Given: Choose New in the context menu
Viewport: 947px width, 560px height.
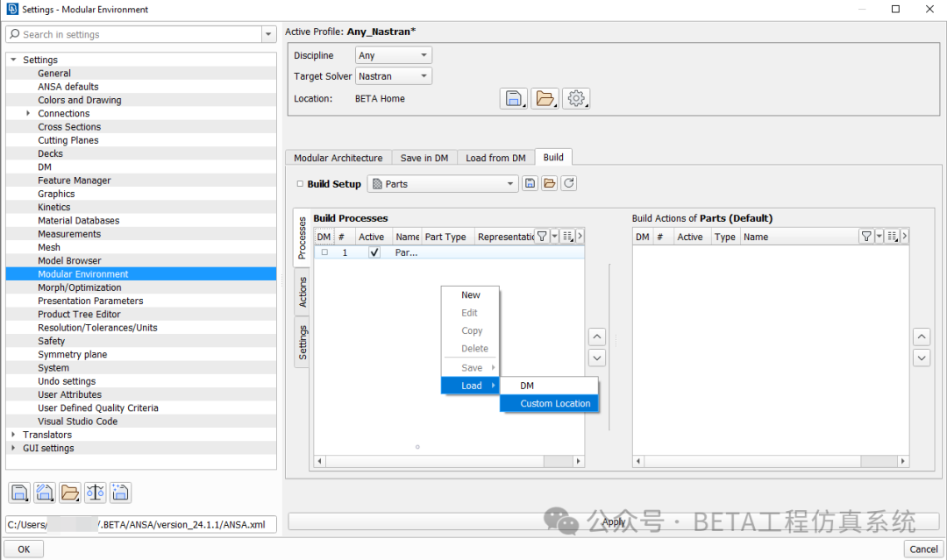Looking at the screenshot, I should [471, 295].
